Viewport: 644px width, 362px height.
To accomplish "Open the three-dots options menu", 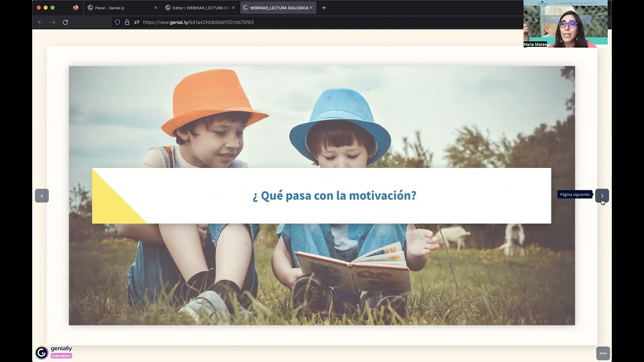I will (603, 353).
